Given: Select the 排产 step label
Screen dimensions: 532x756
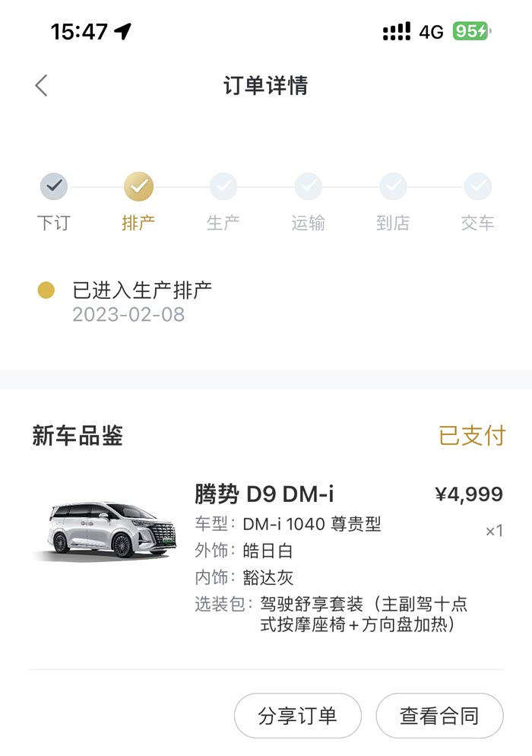Looking at the screenshot, I should click(138, 223).
